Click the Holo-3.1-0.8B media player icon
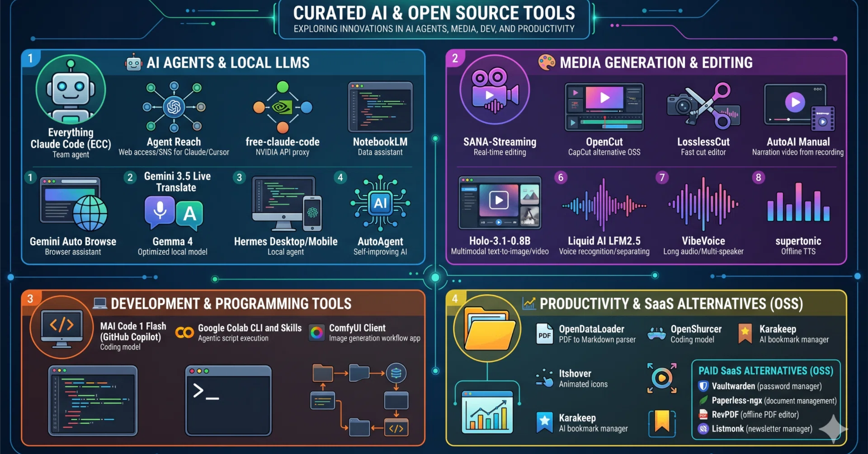The image size is (868, 454). 500,203
